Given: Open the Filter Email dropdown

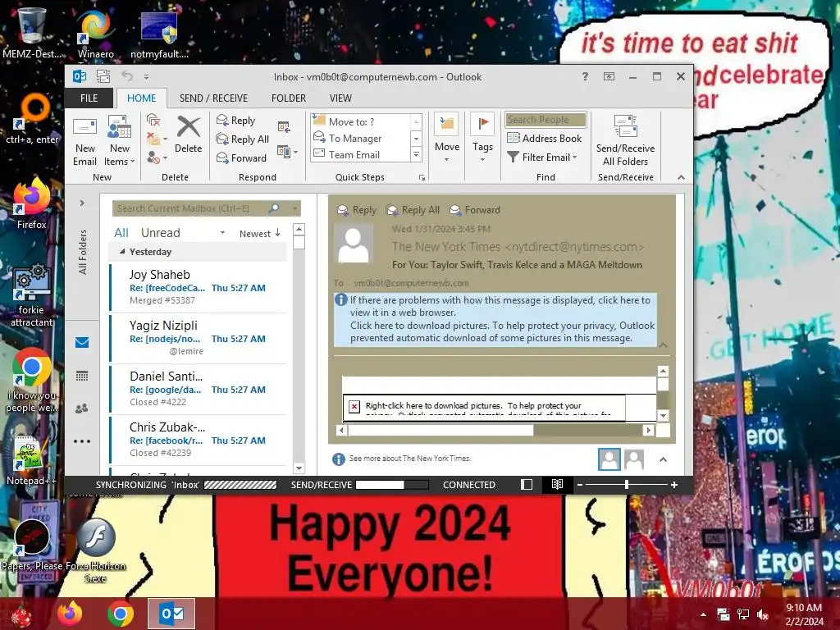Looking at the screenshot, I should tap(542, 157).
